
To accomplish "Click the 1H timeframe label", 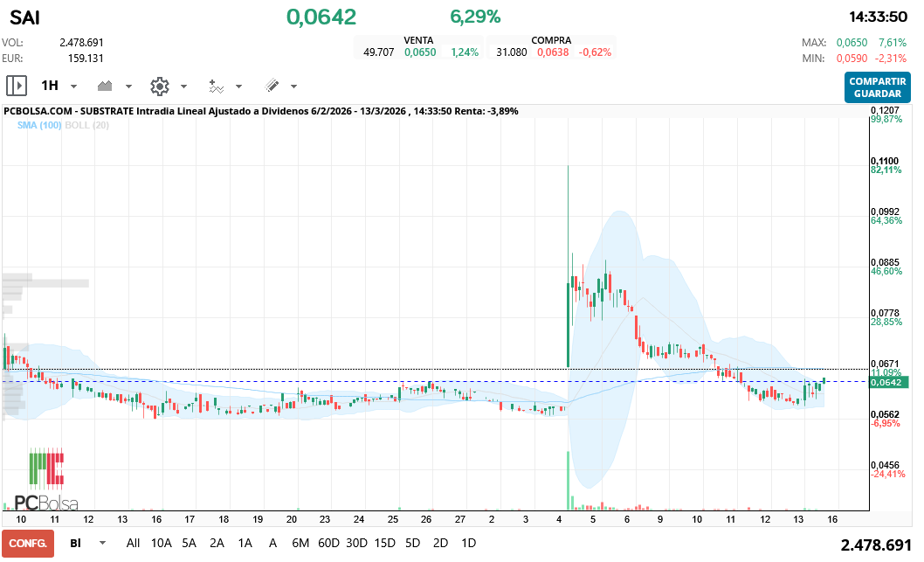I will 50,86.
